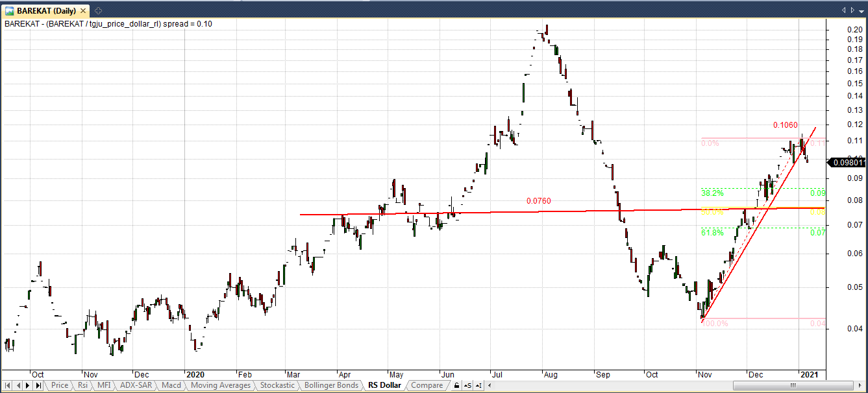
Task: Select the BAREKAT (Daily) document tab
Action: click(x=45, y=11)
